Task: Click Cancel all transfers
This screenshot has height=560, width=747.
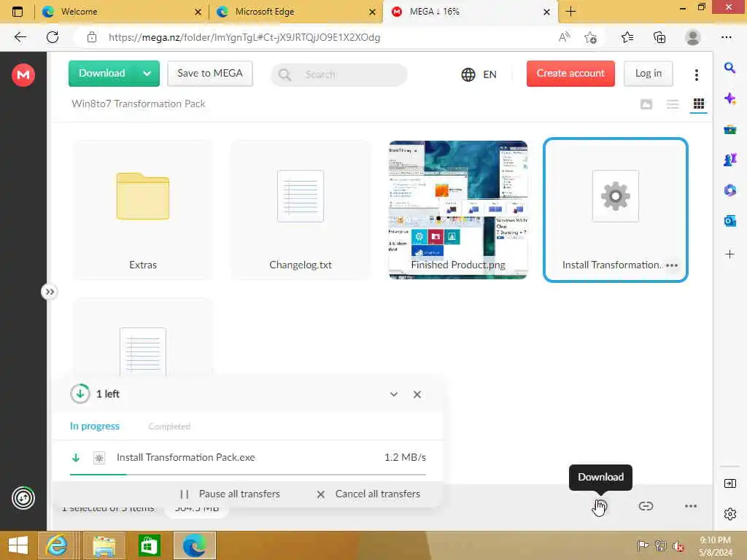Action: [x=368, y=494]
